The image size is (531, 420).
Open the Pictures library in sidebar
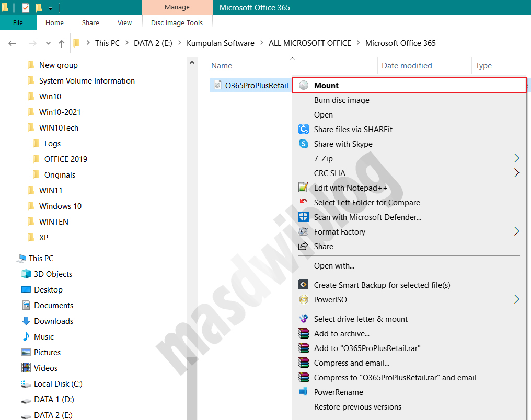(x=47, y=352)
